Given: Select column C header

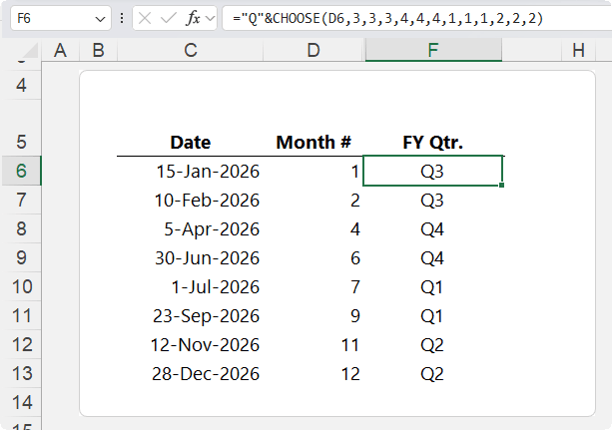Looking at the screenshot, I should click(x=190, y=50).
